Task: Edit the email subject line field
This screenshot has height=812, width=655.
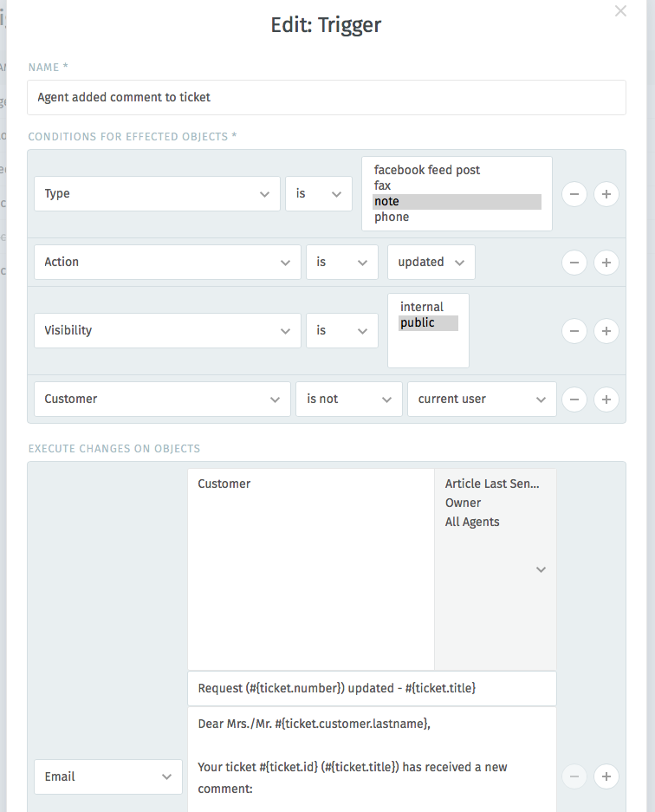Action: click(x=373, y=687)
